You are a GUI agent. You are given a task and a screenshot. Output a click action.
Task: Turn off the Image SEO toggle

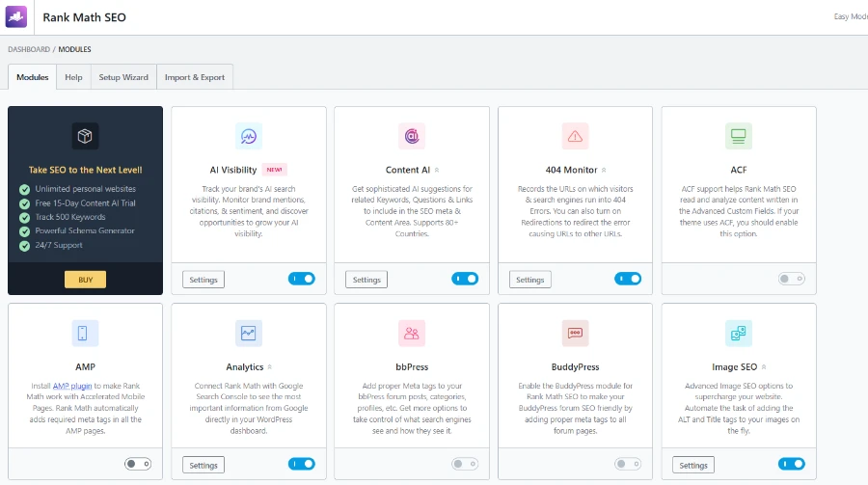pyautogui.click(x=791, y=464)
